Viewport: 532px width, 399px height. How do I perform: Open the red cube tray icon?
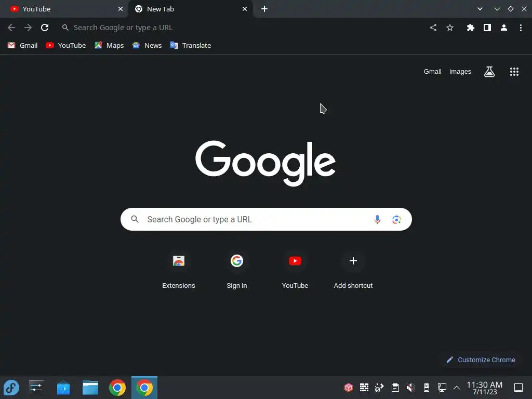(349, 388)
